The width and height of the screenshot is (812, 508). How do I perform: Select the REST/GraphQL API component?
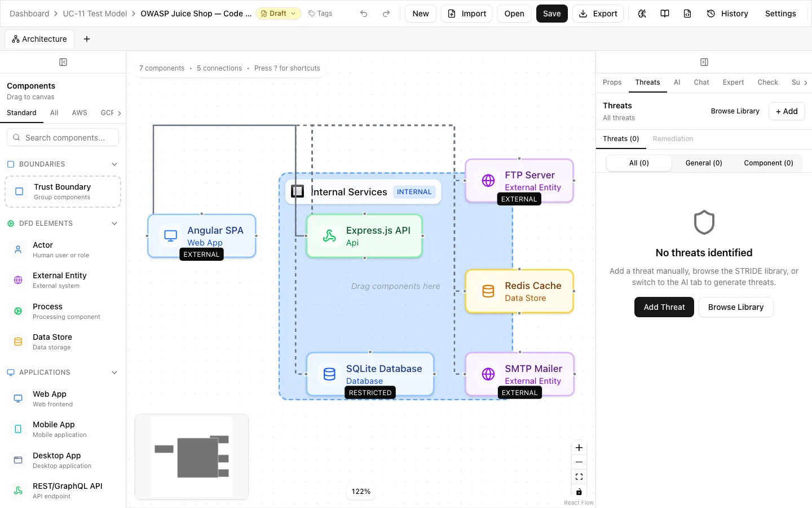click(63, 491)
